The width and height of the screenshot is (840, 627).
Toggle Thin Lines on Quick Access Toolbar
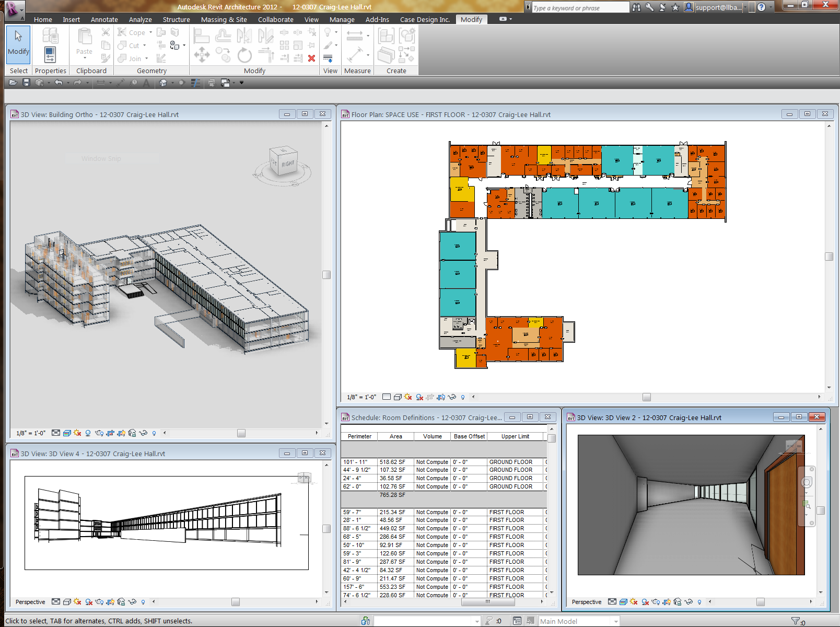(195, 82)
